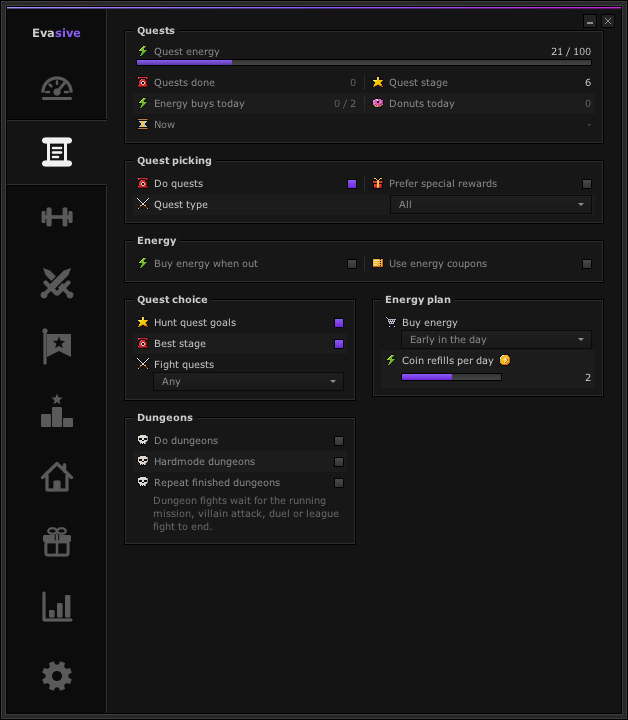This screenshot has width=628, height=720.
Task: Click the phone icon beside Do quests
Action: point(143,183)
